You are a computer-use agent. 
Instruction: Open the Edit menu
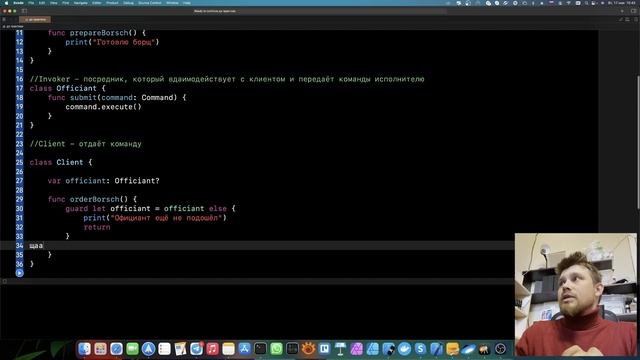point(42,3)
